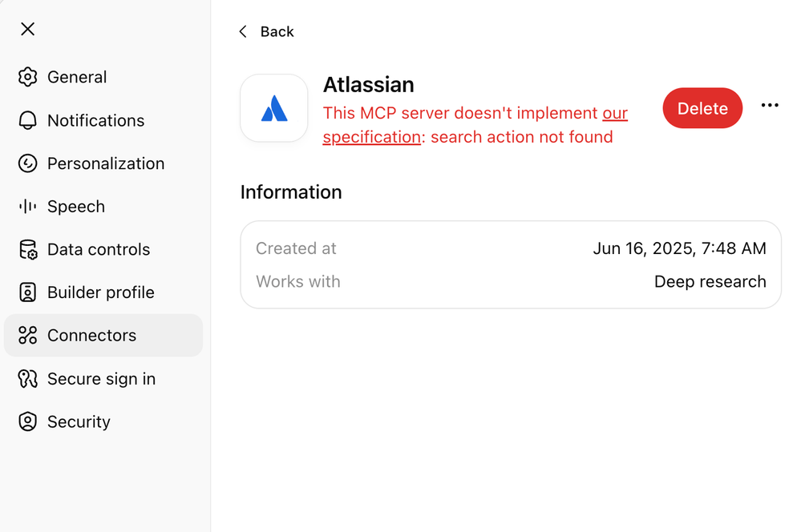Switch to Notifications settings
The image size is (801, 532).
click(103, 120)
